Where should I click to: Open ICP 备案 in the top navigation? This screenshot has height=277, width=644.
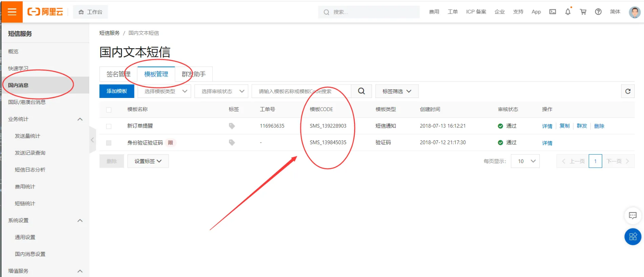click(476, 12)
